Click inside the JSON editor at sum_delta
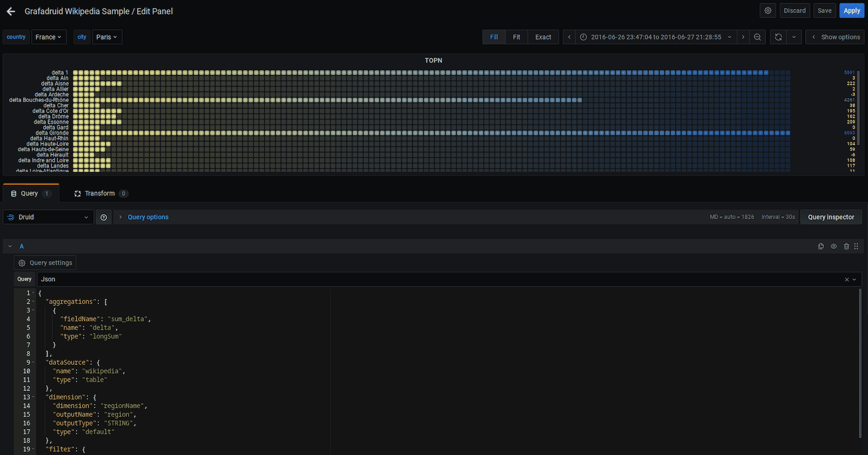Image resolution: width=868 pixels, height=455 pixels. pyautogui.click(x=127, y=319)
